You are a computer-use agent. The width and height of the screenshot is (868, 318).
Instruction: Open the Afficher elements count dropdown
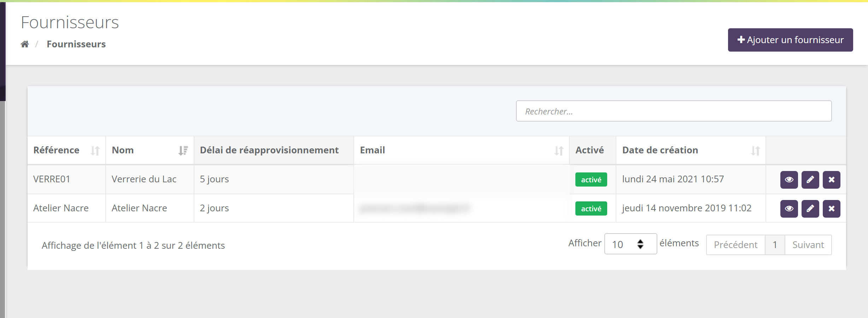point(631,244)
